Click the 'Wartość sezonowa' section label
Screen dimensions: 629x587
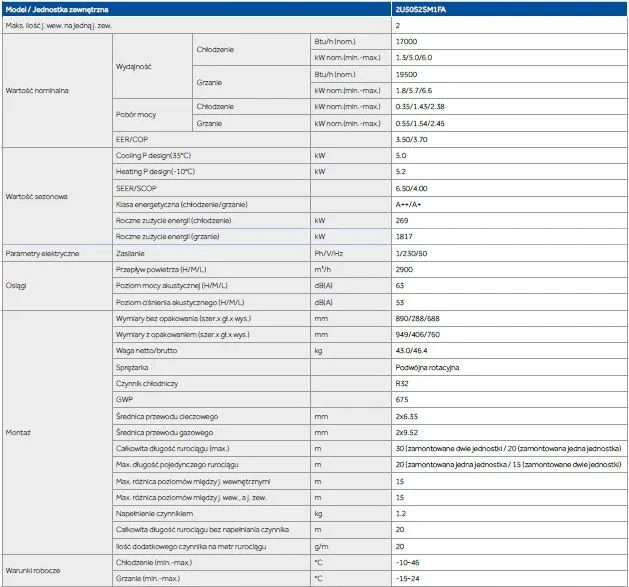37,197
